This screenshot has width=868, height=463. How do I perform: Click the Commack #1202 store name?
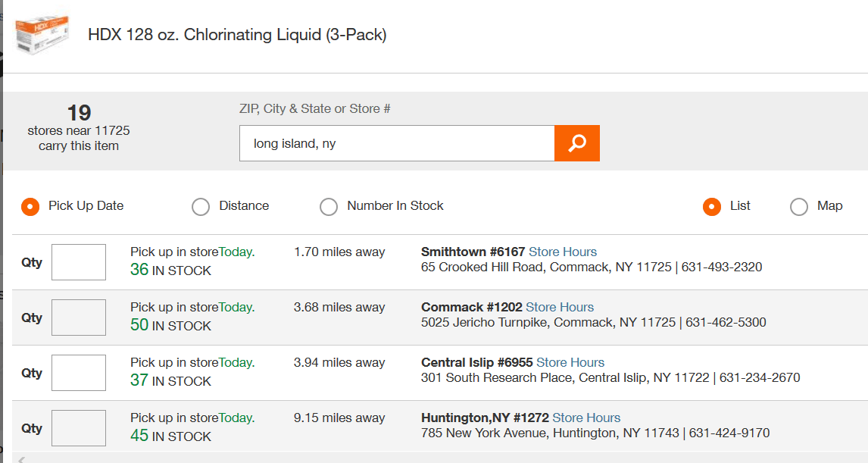pyautogui.click(x=471, y=307)
